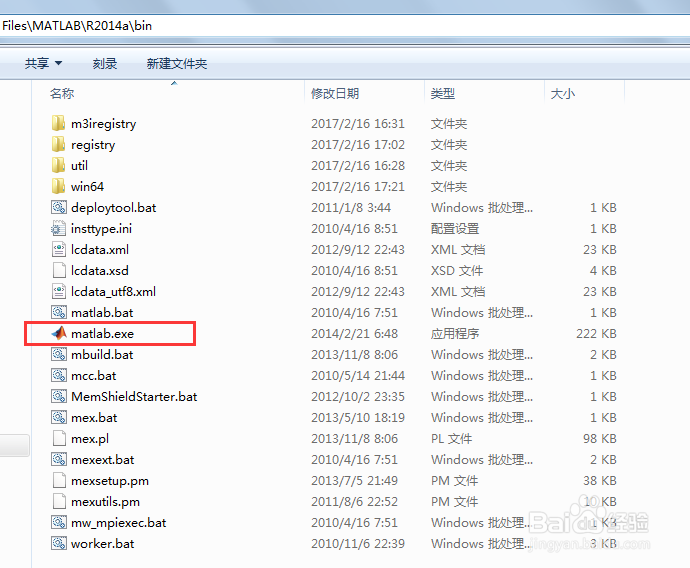Select the mex.bat file icon

coord(59,418)
